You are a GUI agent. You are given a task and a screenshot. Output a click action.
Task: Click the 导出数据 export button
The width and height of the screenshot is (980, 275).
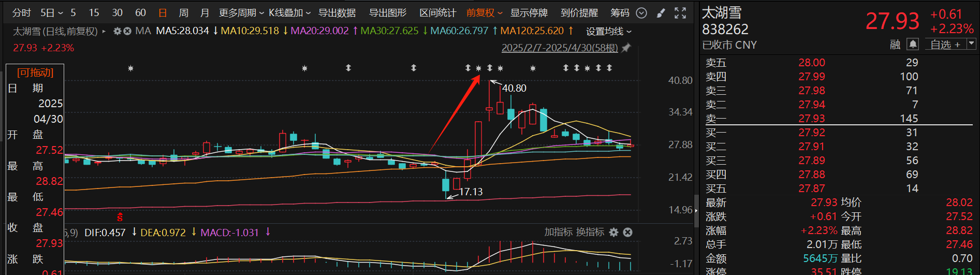pos(337,13)
